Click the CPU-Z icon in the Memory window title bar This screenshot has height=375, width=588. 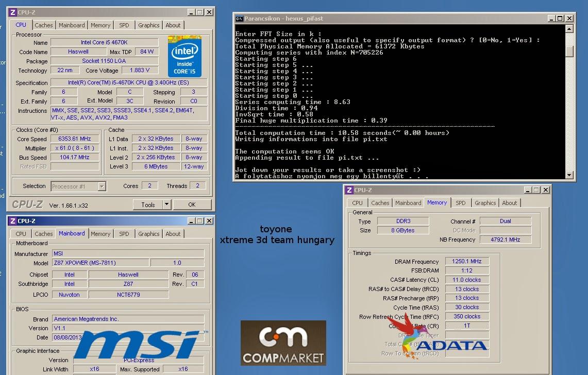pos(349,190)
